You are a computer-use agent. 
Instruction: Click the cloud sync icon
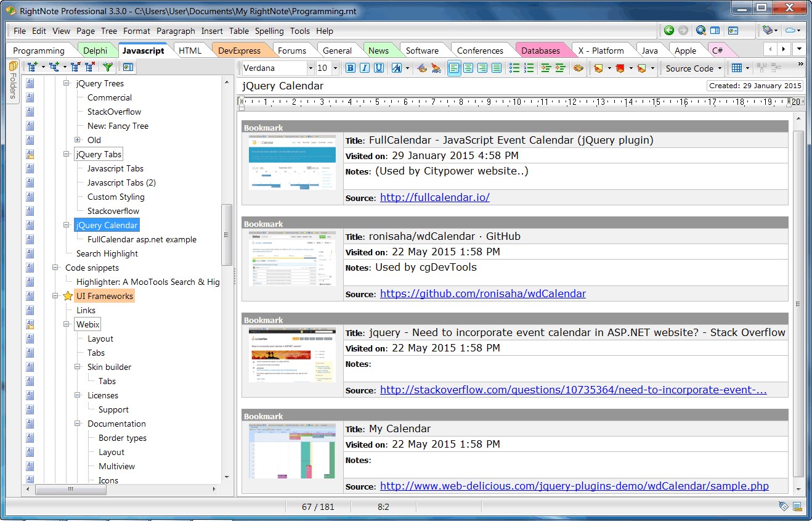(790, 30)
